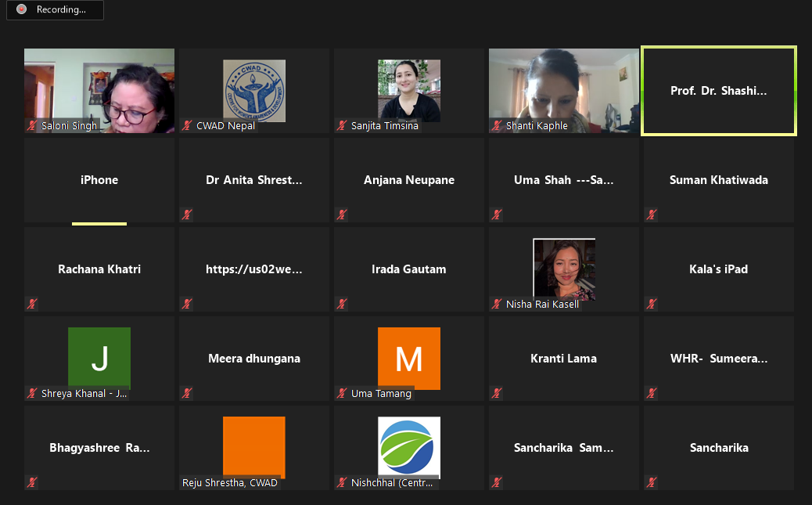The image size is (812, 505).
Task: Click the Recording... status label
Action: (61, 10)
